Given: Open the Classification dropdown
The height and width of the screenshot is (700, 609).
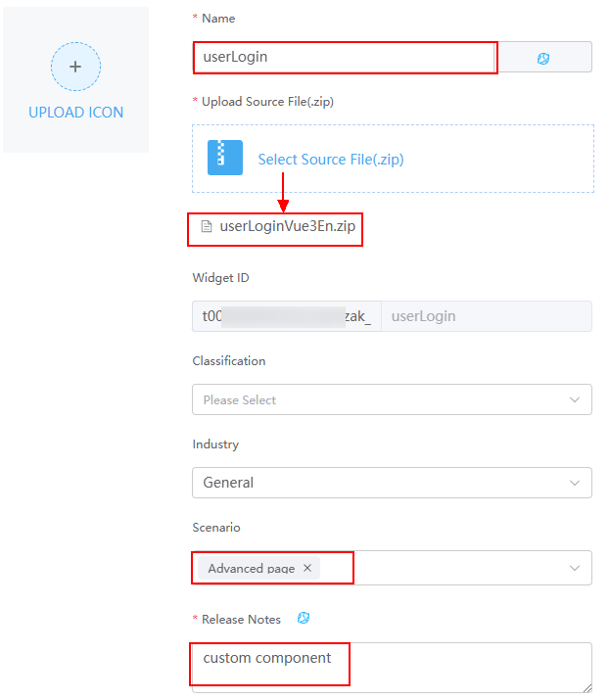Looking at the screenshot, I should [392, 399].
